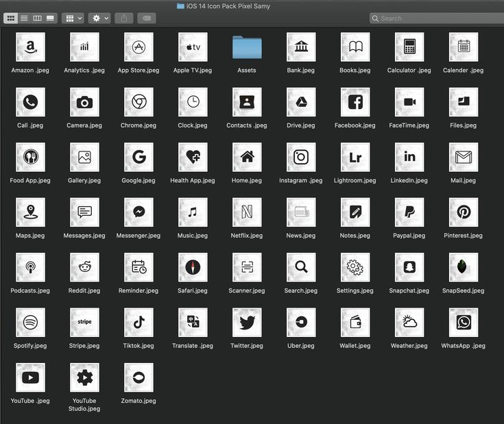Select the FaceTime.jpeg icon
This screenshot has width=504, height=424.
tap(409, 102)
